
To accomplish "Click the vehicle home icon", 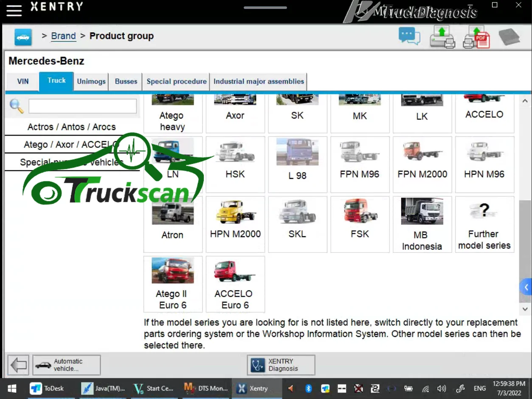I will coord(23,37).
